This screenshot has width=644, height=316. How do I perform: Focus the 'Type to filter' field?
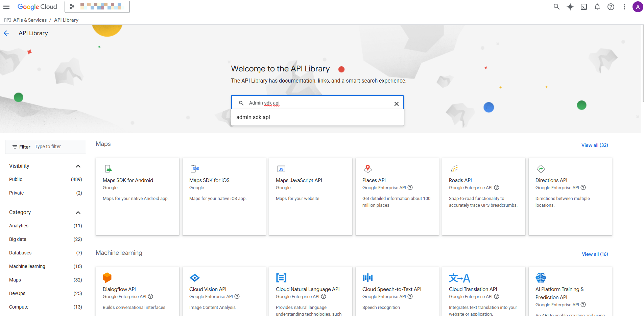(x=59, y=146)
